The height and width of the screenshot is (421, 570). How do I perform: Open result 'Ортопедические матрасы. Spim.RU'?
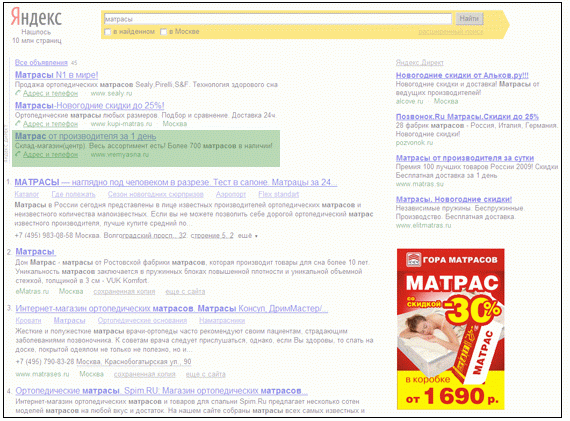coord(161,391)
